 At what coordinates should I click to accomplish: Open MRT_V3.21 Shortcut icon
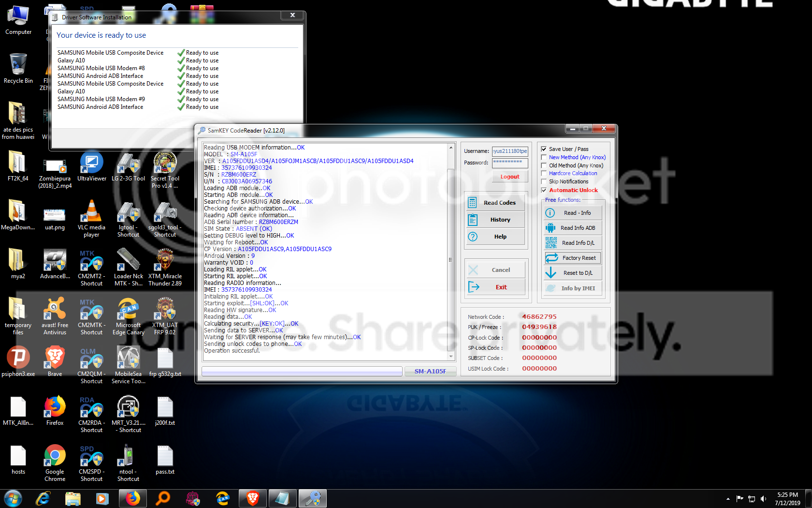click(129, 414)
